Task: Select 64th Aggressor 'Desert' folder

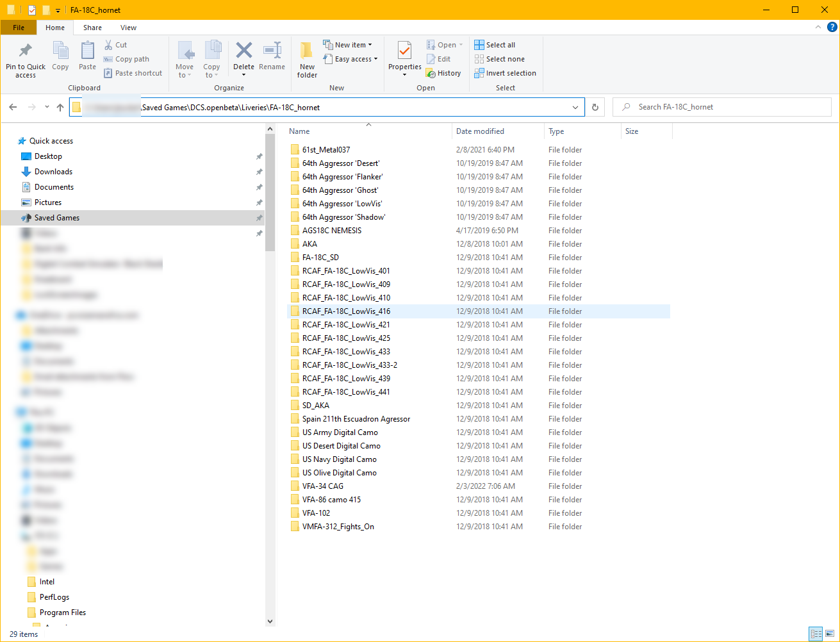Action: tap(341, 163)
